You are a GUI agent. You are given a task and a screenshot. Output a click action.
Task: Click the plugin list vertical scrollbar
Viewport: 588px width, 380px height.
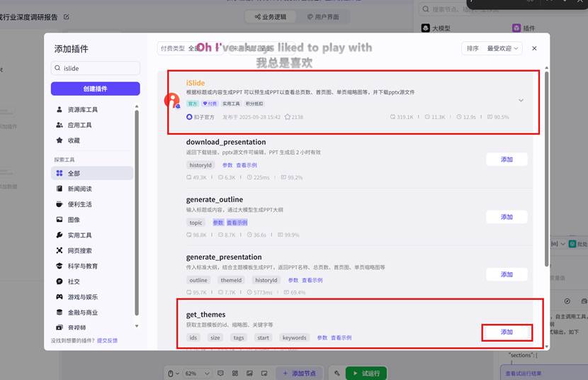(546, 168)
